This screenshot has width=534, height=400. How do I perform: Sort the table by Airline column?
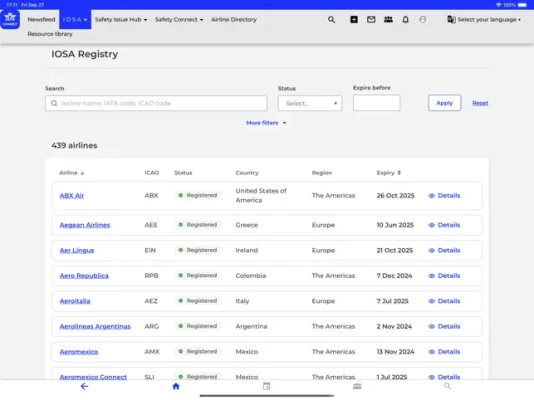point(72,173)
